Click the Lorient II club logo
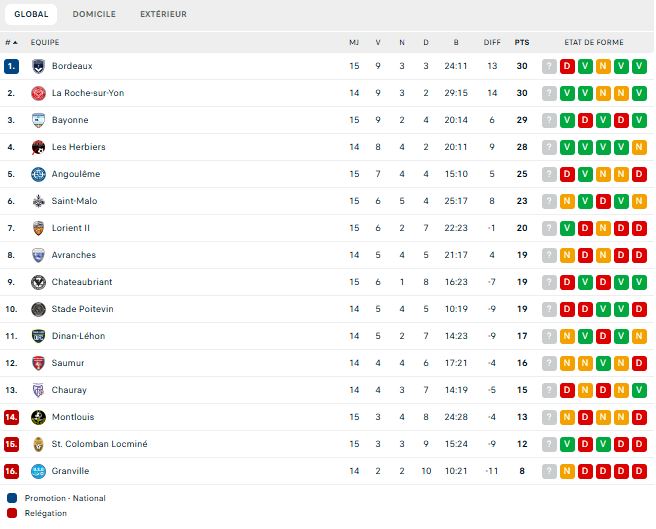 (x=38, y=228)
